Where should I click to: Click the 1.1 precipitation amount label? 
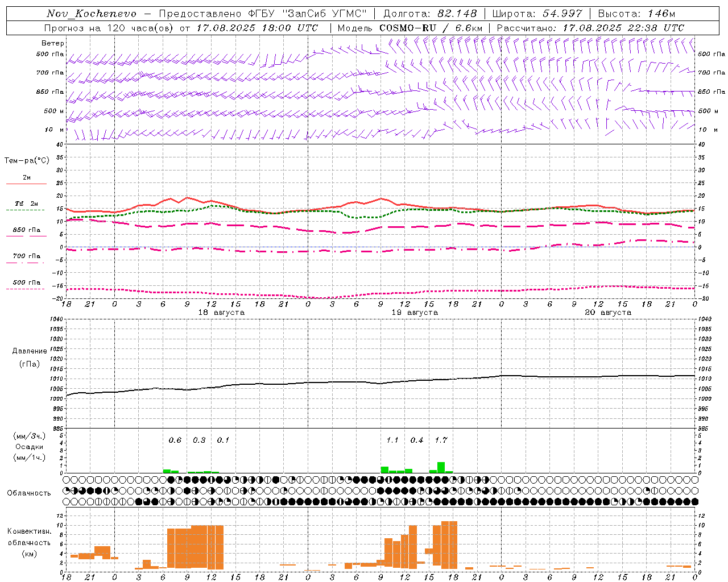coord(392,440)
